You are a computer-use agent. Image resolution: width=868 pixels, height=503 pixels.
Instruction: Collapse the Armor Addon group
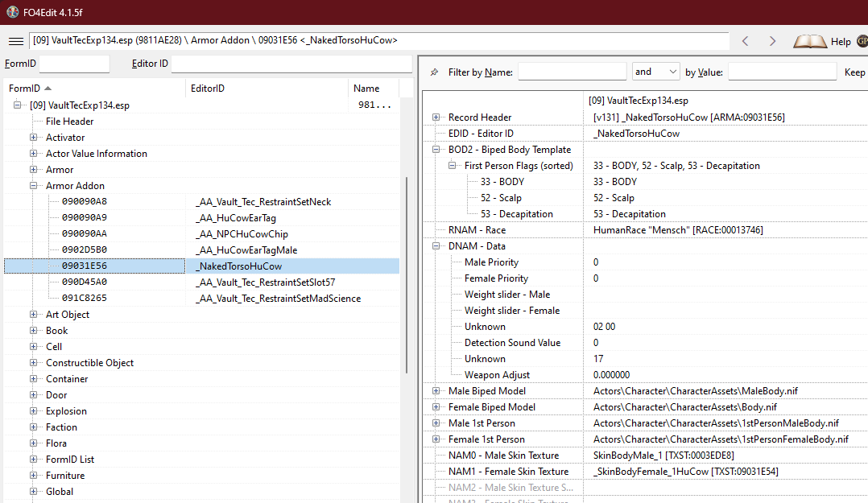tap(34, 185)
